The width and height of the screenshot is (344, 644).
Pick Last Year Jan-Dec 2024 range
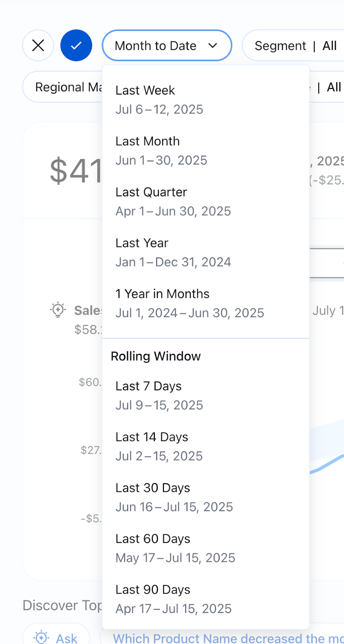click(x=173, y=252)
